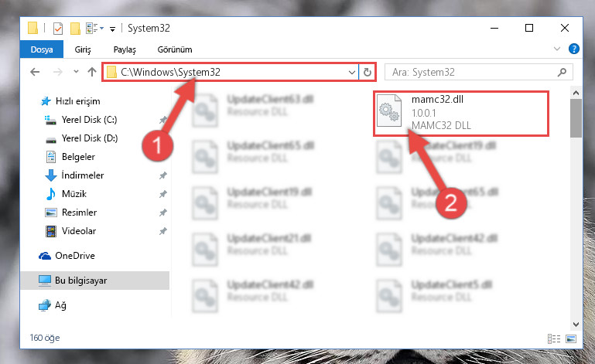Click the vertical scrollbar thumb
Image resolution: width=595 pixels, height=364 pixels.
(576, 118)
